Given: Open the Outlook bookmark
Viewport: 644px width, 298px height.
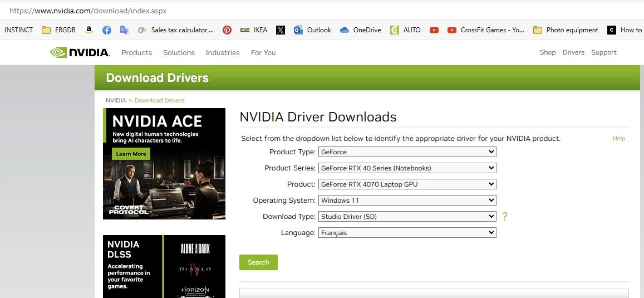Looking at the screenshot, I should coord(313,30).
